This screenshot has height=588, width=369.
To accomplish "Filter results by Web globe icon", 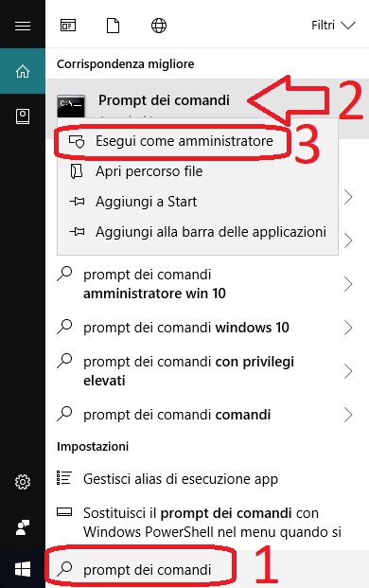I will (x=158, y=26).
